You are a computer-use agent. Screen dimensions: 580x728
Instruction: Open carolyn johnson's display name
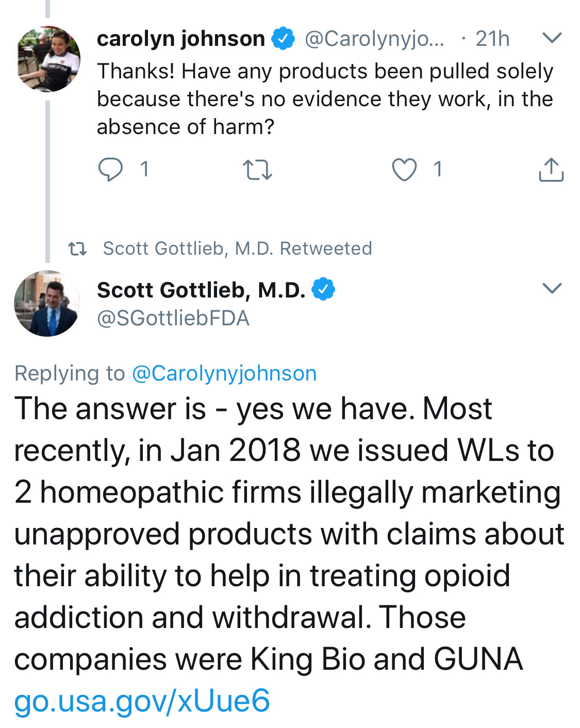[181, 39]
